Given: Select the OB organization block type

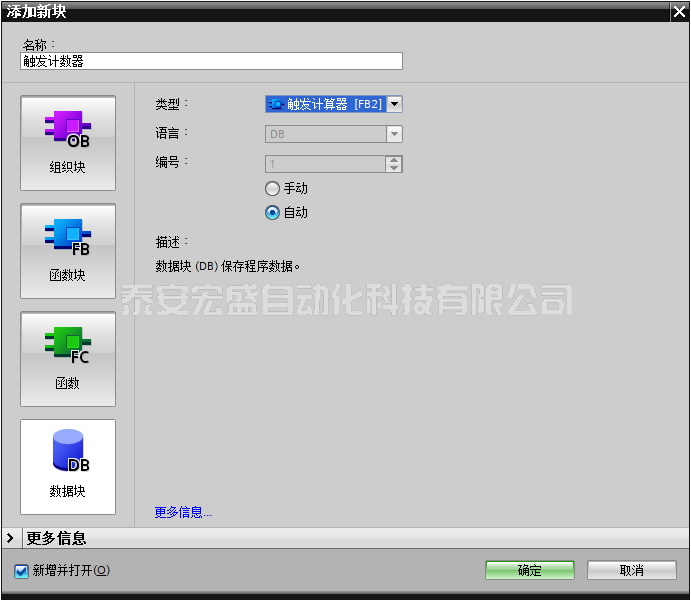Looking at the screenshot, I should coord(68,143).
